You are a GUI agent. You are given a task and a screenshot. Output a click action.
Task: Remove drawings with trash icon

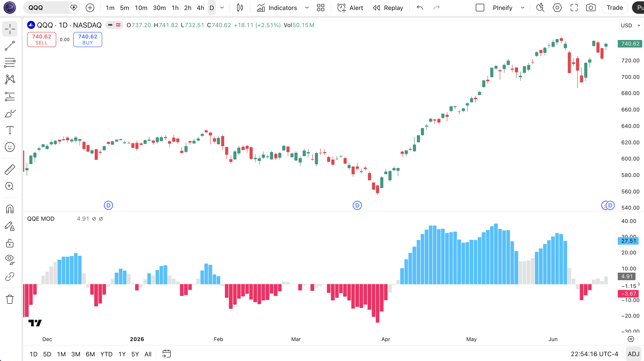coord(10,299)
